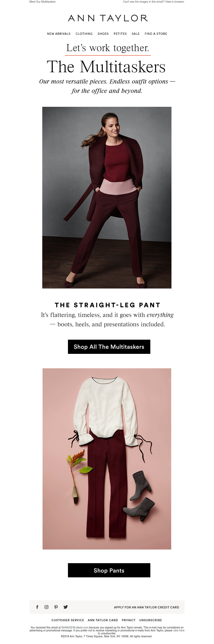This screenshot has width=214, height=644.
Task: Click the Shop Pants button
Action: 109,570
